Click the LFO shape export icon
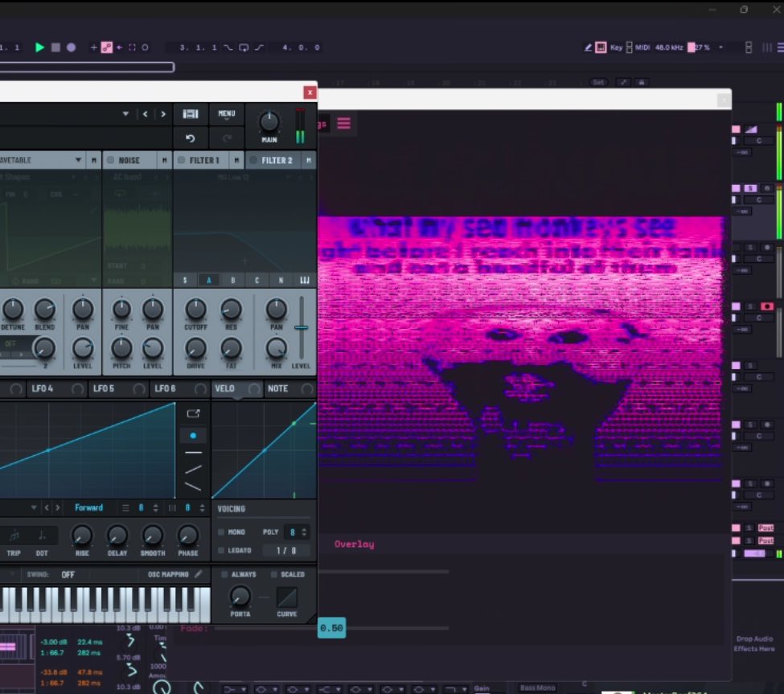Screen dimensions: 784x694 pyautogui.click(x=193, y=413)
